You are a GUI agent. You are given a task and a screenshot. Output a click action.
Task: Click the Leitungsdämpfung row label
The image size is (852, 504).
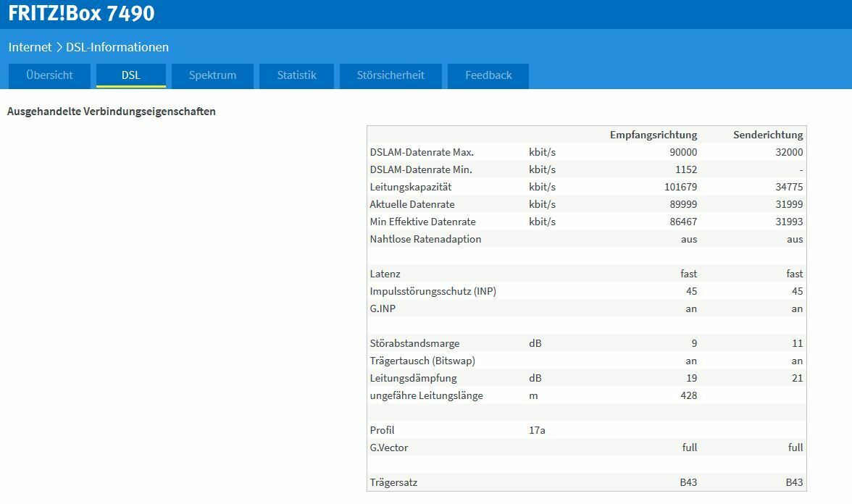(414, 378)
